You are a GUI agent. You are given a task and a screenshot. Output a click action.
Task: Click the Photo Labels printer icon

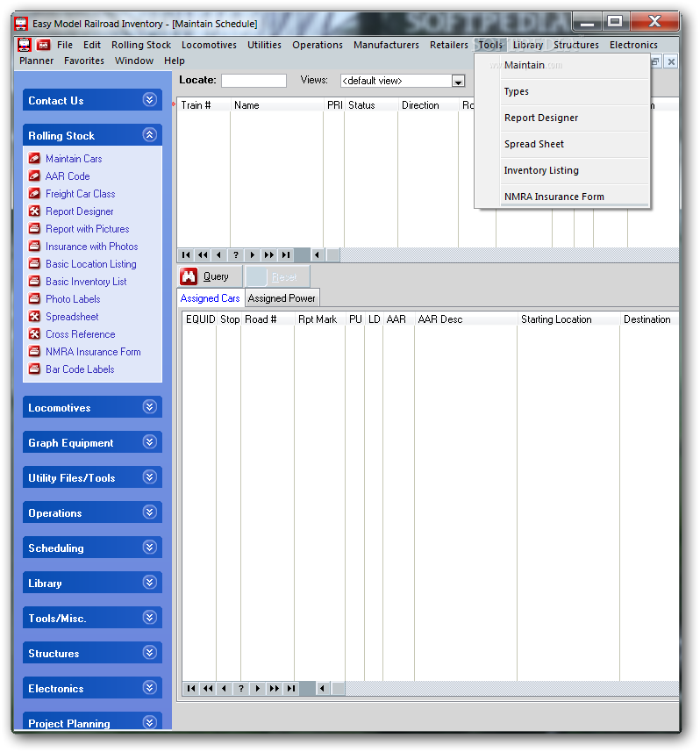coord(34,299)
